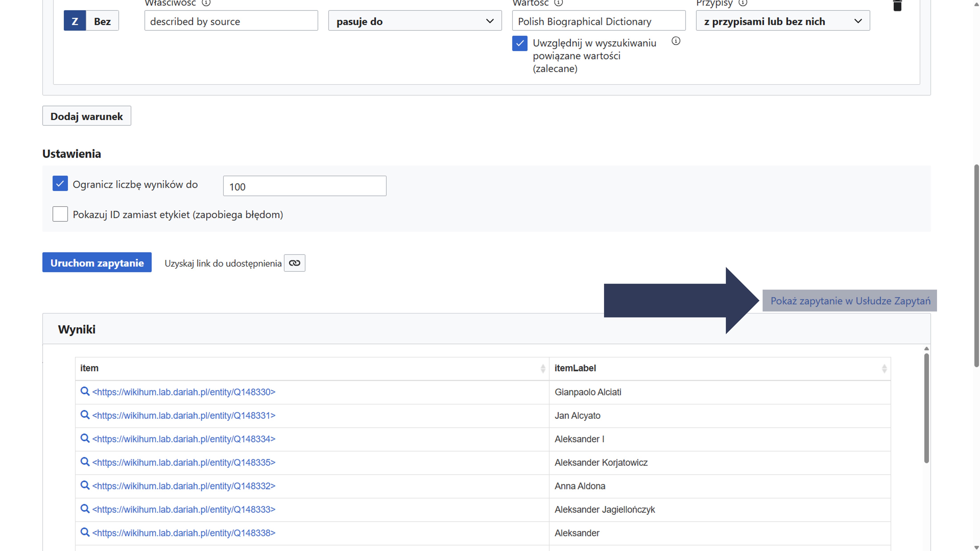Click magnifier icon for Aleksander Korjatowicz row

point(85,462)
